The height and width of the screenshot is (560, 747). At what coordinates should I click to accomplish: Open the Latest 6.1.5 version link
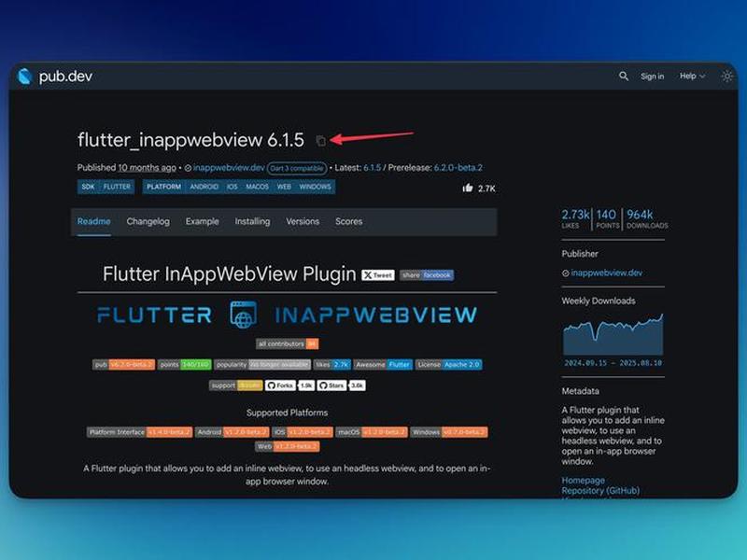(x=372, y=168)
